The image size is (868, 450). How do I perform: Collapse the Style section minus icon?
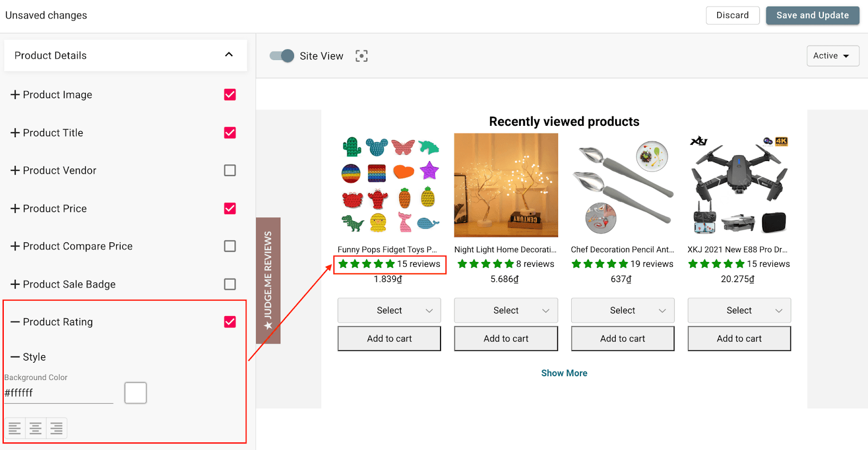[x=15, y=357]
